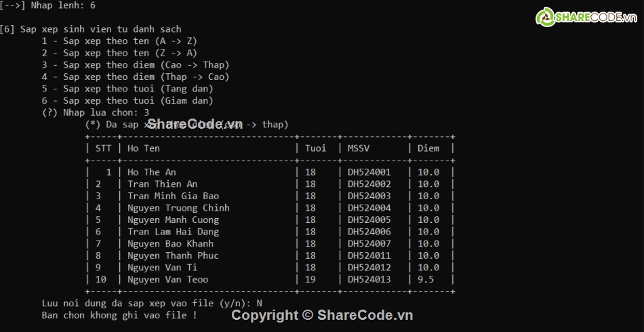Click student ID "DH524005"

369,220
